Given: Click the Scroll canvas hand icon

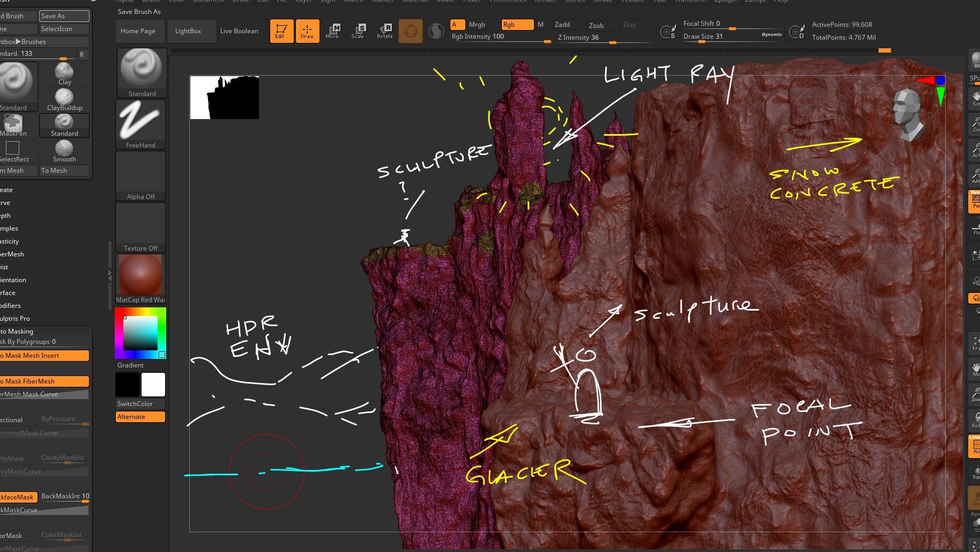Looking at the screenshot, I should coord(975,98).
